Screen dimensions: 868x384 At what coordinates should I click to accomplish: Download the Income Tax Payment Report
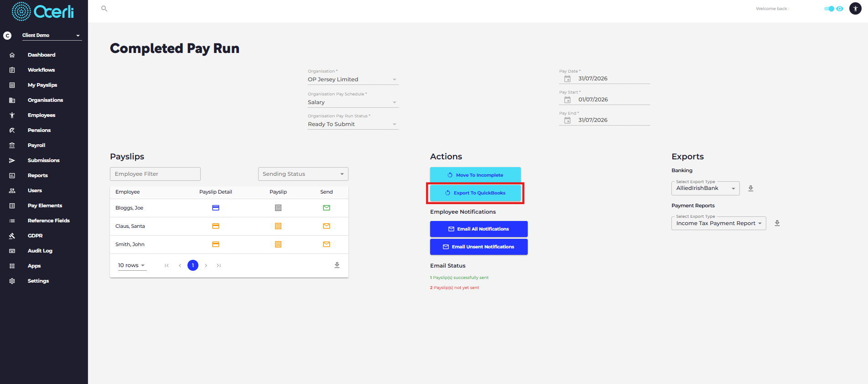777,223
